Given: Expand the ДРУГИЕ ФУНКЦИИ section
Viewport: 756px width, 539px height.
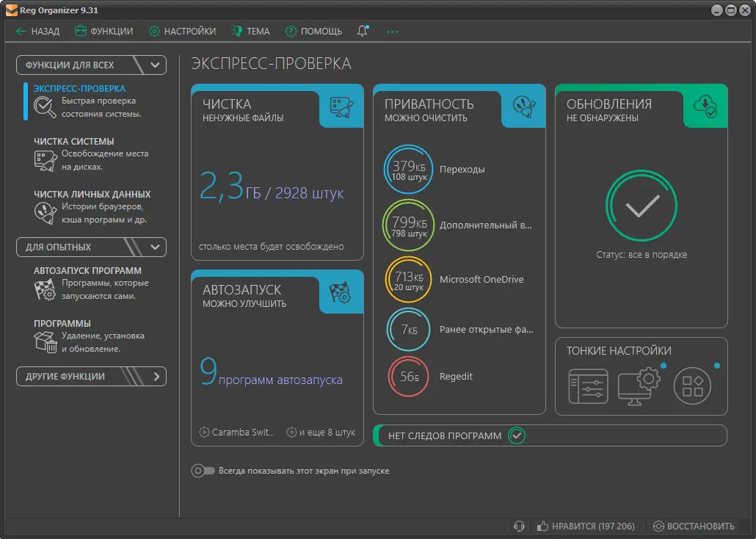Looking at the screenshot, I should coord(91,377).
